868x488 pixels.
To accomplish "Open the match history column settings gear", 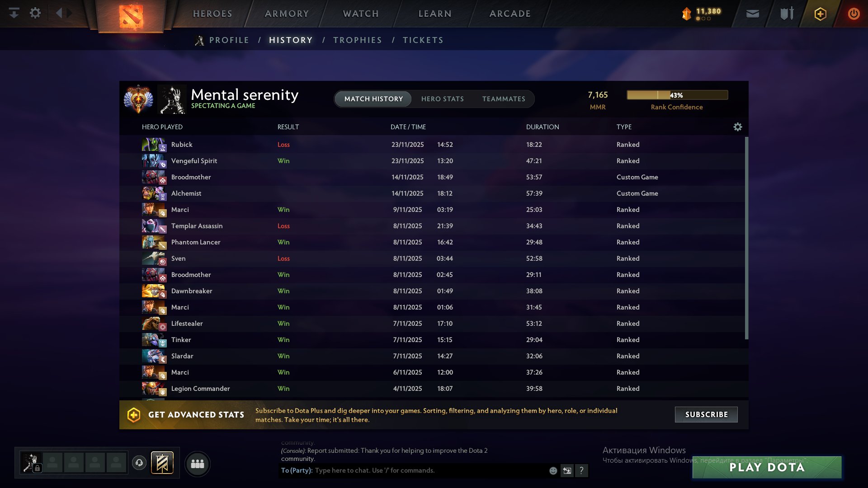I will (737, 127).
